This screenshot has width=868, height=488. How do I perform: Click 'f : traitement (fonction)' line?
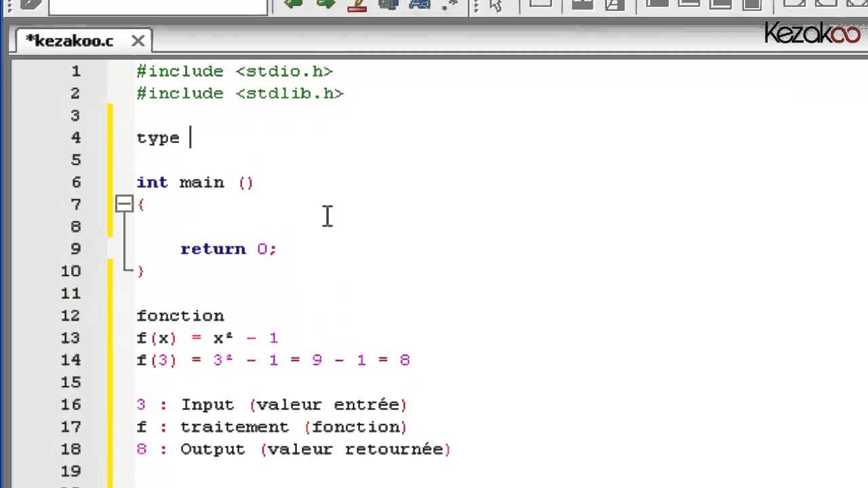tap(271, 427)
